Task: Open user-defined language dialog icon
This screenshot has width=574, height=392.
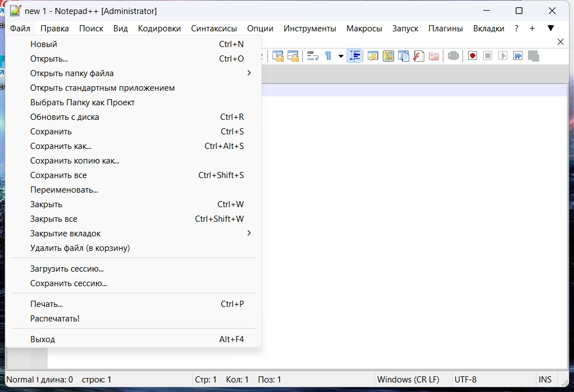Action: [x=373, y=56]
